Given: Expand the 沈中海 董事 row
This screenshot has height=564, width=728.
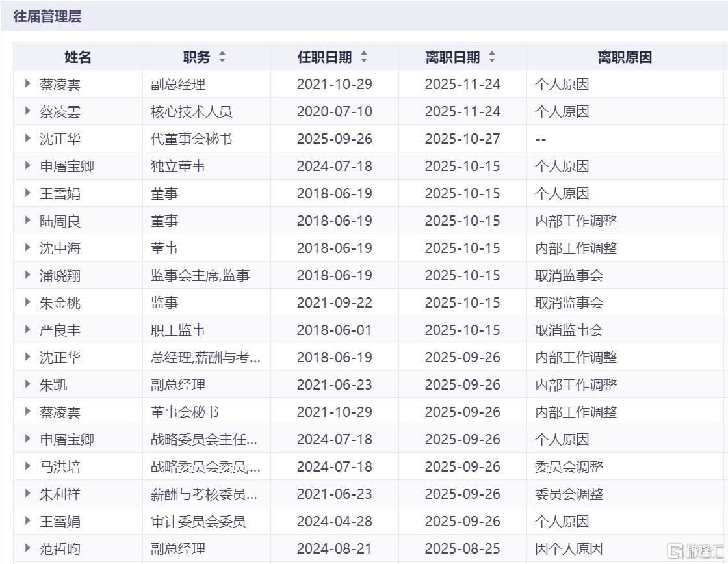Looking at the screenshot, I should pyautogui.click(x=28, y=248).
